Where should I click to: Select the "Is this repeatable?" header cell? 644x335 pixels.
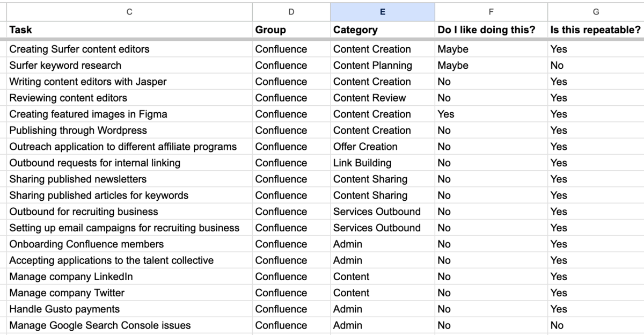595,30
